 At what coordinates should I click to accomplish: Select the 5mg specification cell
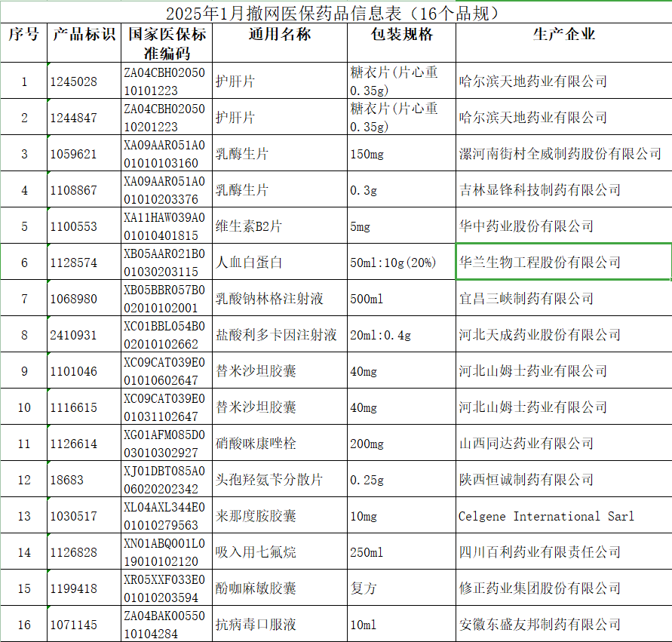[401, 226]
